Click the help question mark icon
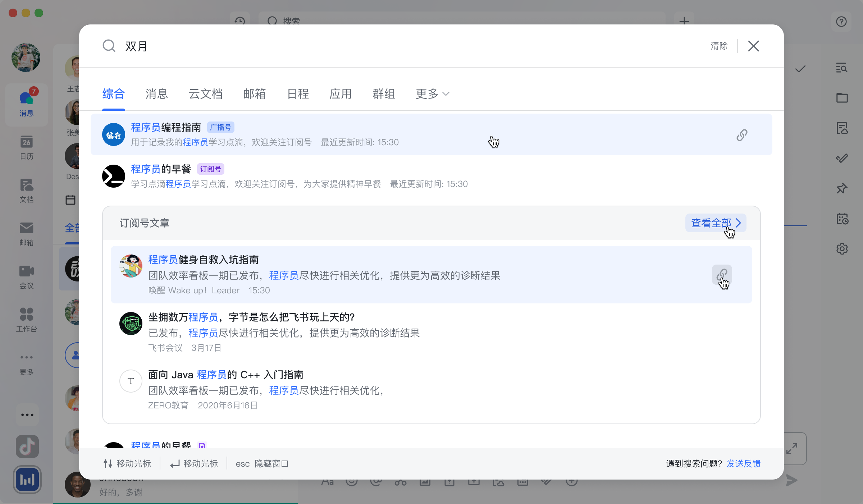This screenshot has width=863, height=504. (x=841, y=22)
